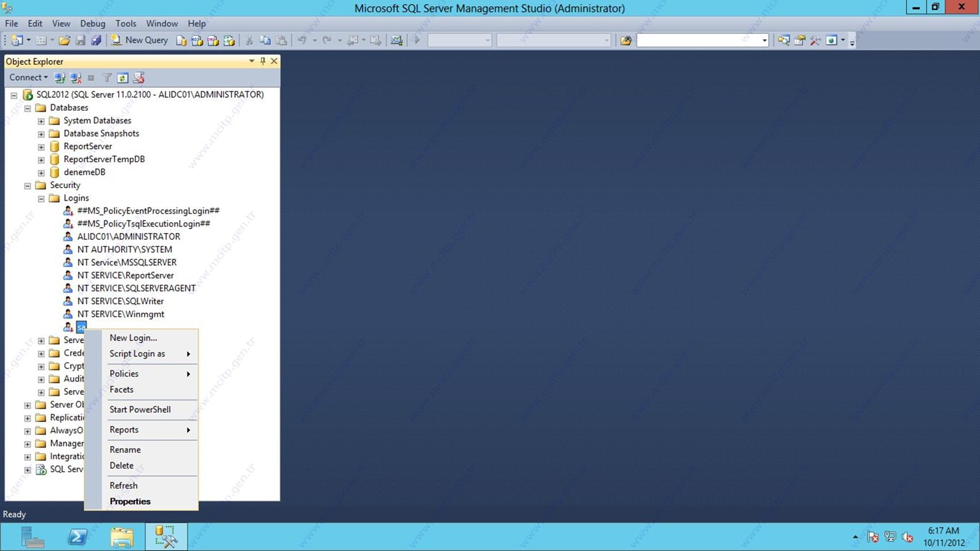Image resolution: width=980 pixels, height=551 pixels.
Task: Open the Window menu
Action: (162, 24)
